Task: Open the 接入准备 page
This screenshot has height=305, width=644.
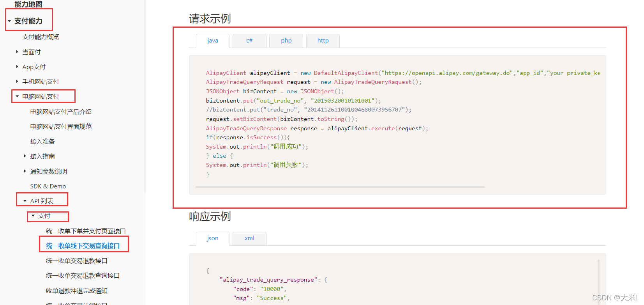Action: [42, 141]
